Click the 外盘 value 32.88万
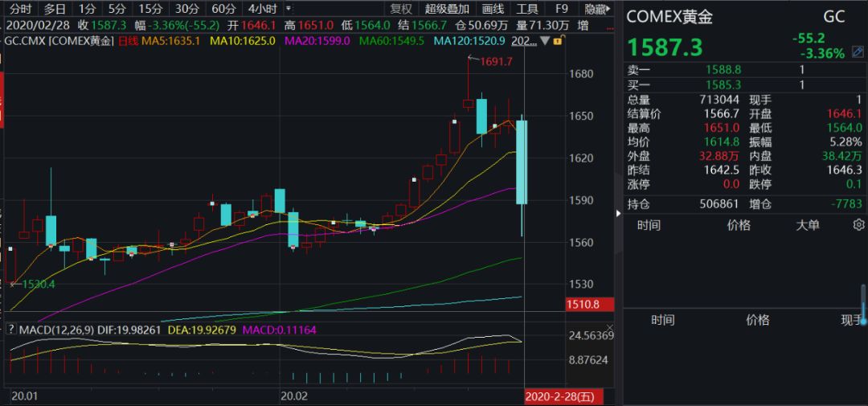Image resolution: width=868 pixels, height=406 pixels. 719,156
